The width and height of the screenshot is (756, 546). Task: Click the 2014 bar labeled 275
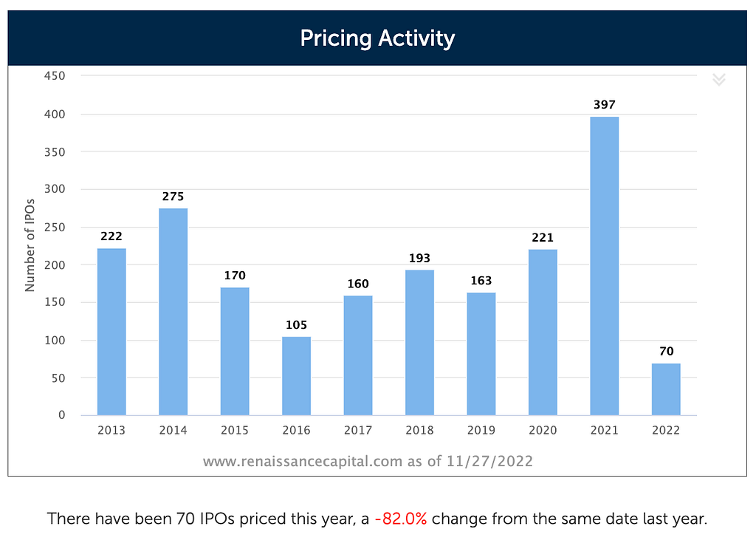click(x=173, y=312)
